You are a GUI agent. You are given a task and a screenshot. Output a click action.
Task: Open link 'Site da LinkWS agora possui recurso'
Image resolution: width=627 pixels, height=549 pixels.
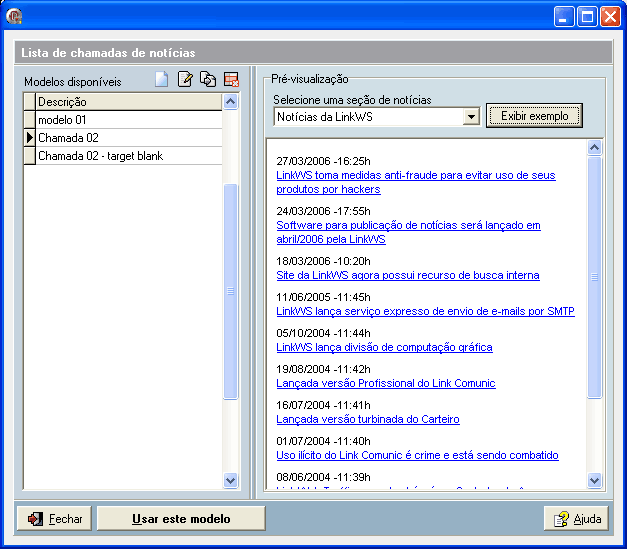coord(408,275)
